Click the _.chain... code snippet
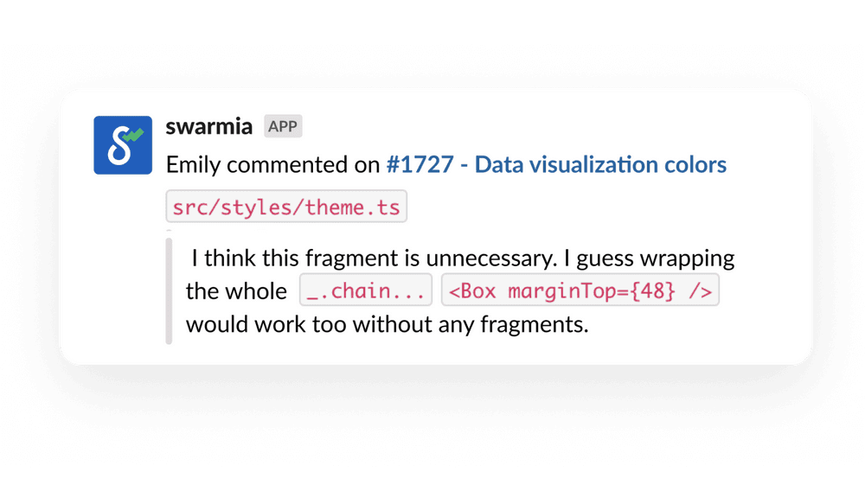Image resolution: width=865 pixels, height=504 pixels. tap(366, 291)
